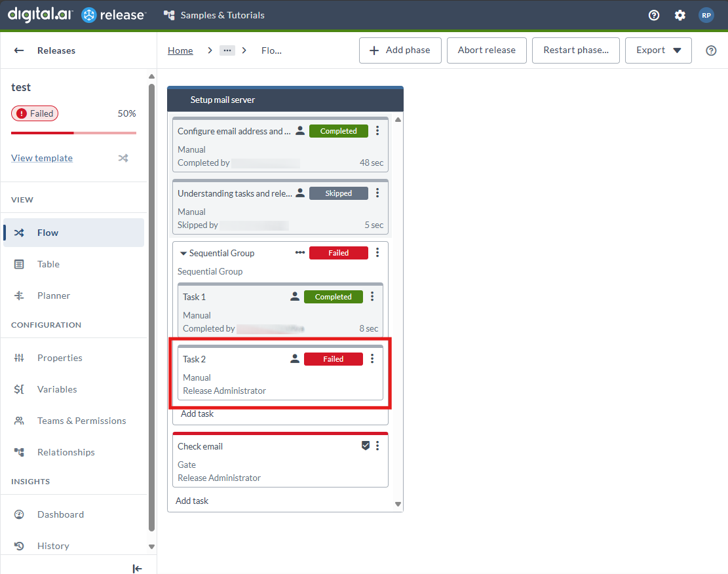Collapse the Sequential Group triangle
This screenshot has width=728, height=574.
183,254
